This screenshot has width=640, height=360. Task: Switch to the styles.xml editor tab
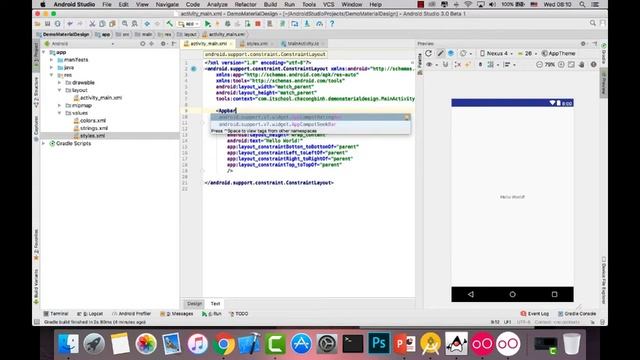(256, 44)
